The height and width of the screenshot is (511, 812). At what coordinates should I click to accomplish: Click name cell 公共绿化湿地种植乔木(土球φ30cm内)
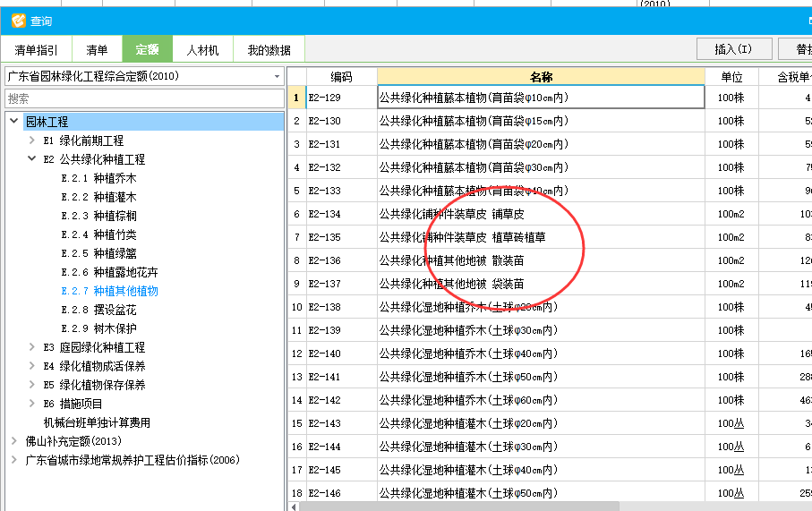541,330
